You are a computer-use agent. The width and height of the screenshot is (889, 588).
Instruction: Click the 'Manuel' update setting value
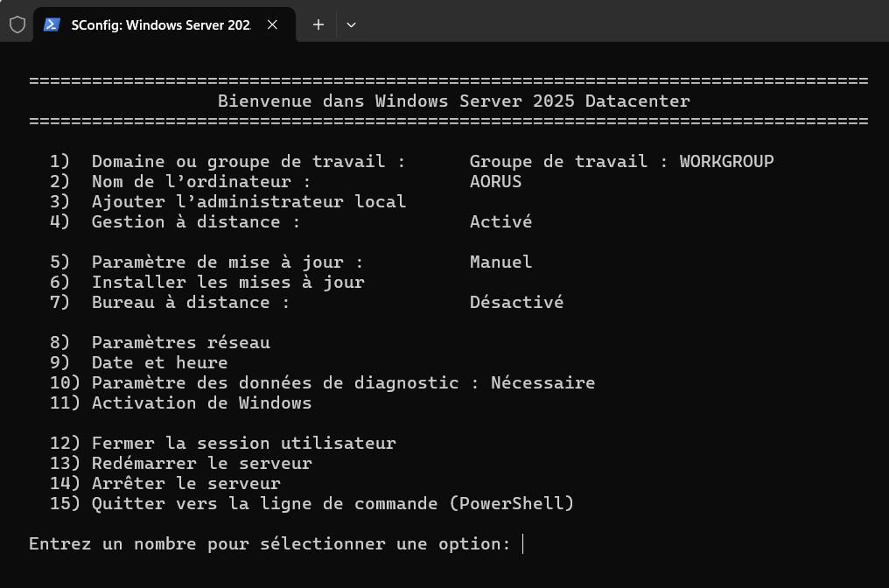click(500, 262)
